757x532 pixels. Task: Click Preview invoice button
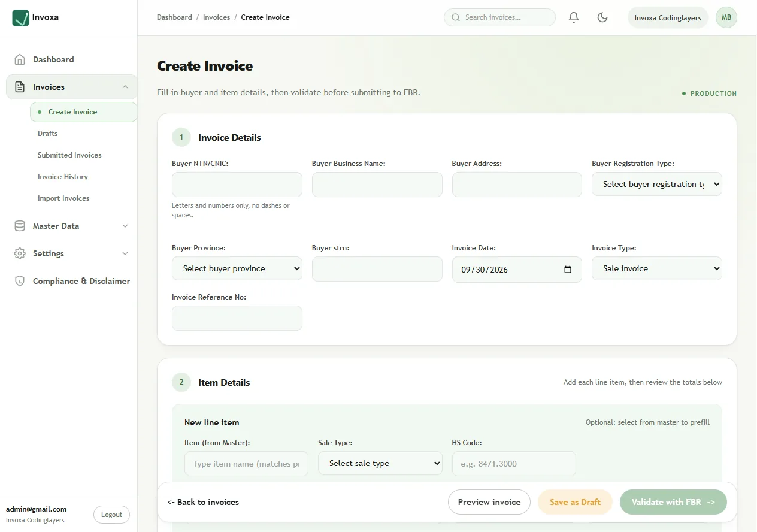[x=489, y=502]
